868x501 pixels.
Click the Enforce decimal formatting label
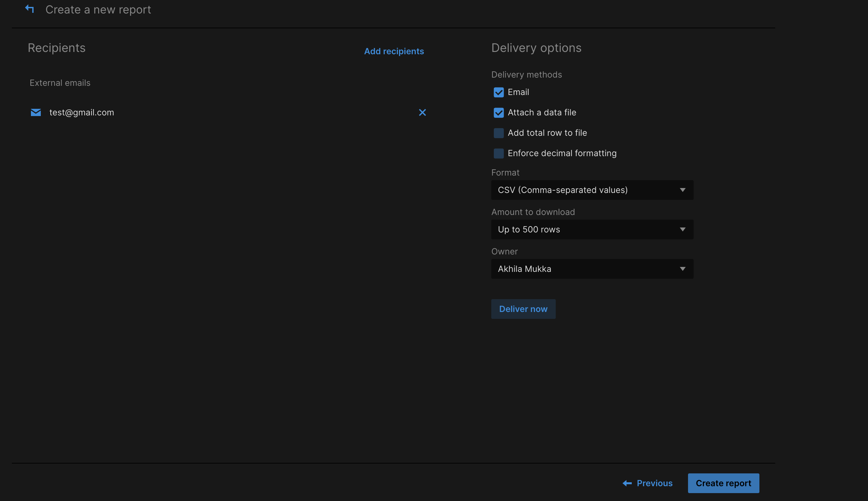[x=562, y=153]
